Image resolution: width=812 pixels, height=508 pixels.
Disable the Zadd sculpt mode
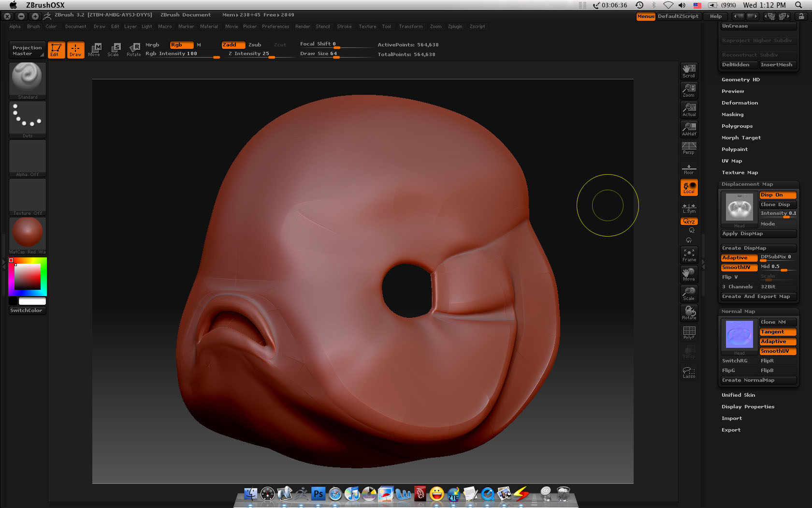pos(233,45)
